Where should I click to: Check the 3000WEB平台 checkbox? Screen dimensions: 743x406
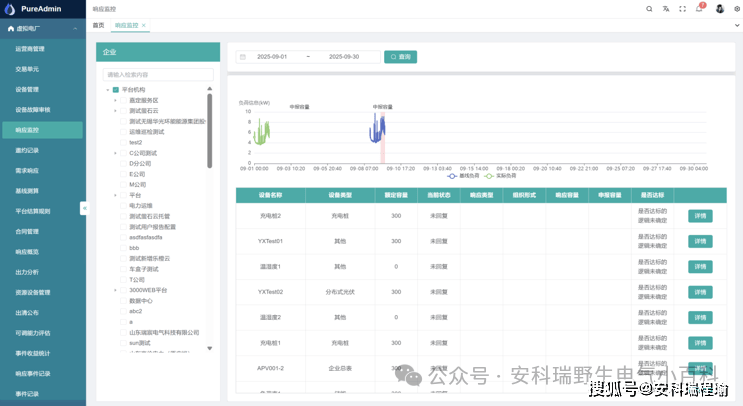pos(123,290)
